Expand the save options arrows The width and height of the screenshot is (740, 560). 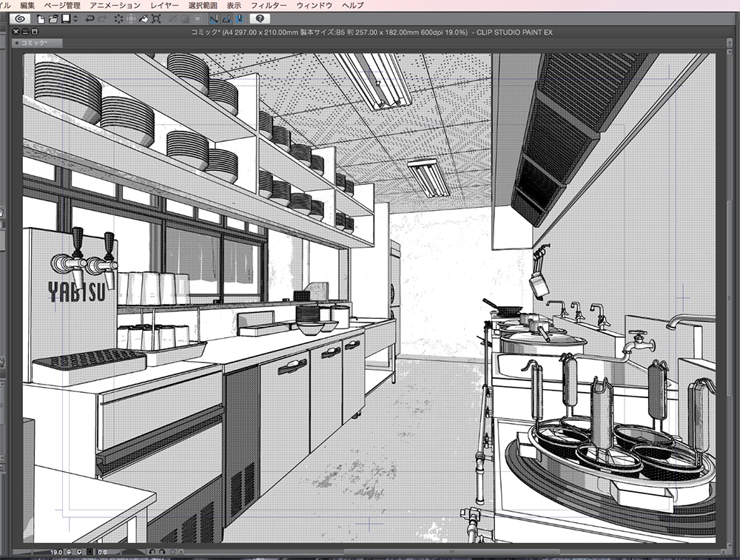75,19
